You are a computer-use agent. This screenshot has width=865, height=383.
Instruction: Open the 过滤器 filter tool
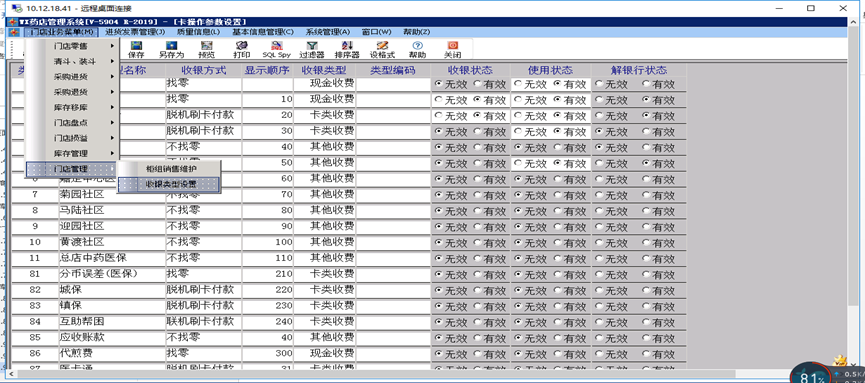312,50
